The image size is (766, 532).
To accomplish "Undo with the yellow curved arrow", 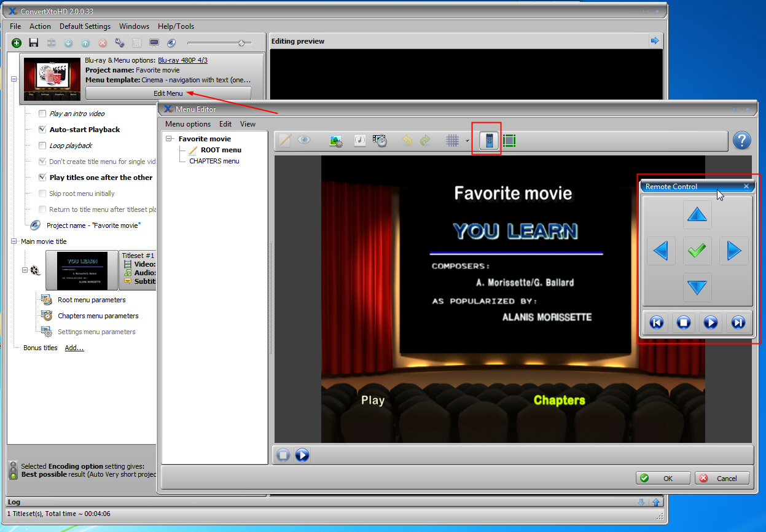I will (x=407, y=141).
